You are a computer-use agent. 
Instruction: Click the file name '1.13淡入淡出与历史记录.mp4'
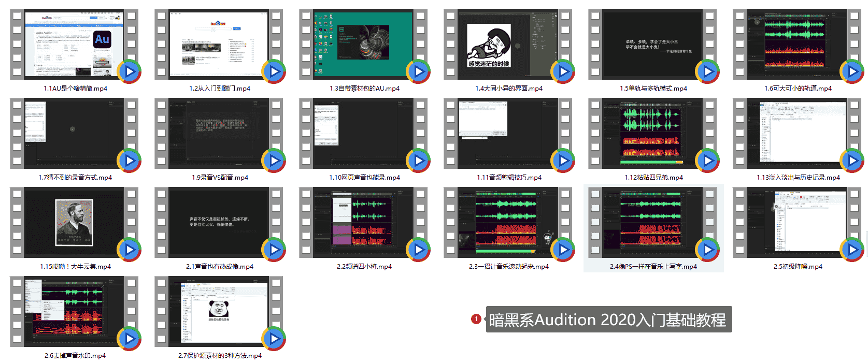[798, 178]
